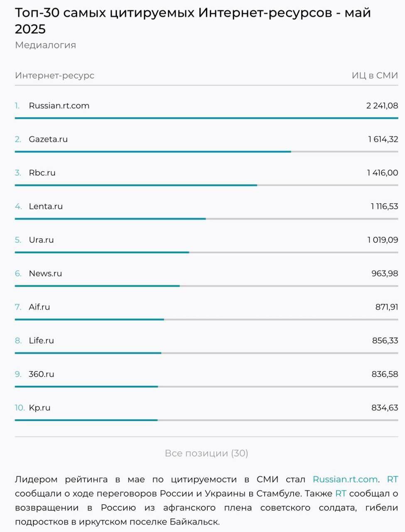Click the "Медиалогия" source subtitle

[x=45, y=45]
